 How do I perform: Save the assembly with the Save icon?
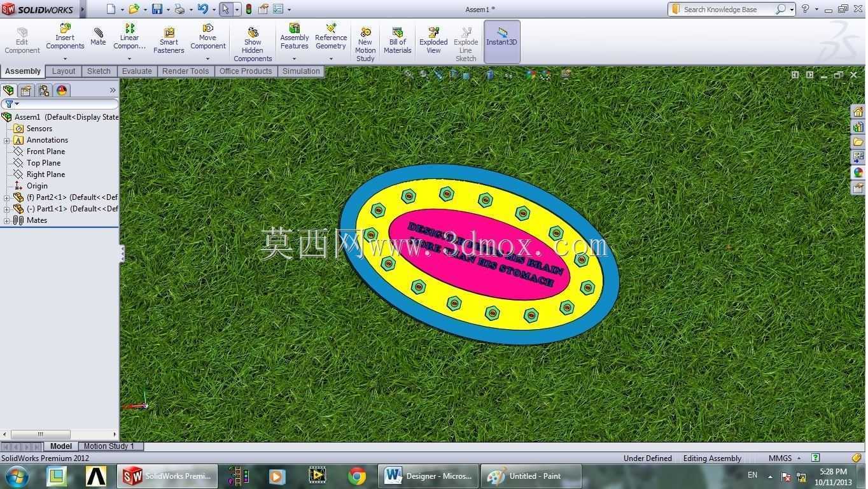pyautogui.click(x=157, y=9)
